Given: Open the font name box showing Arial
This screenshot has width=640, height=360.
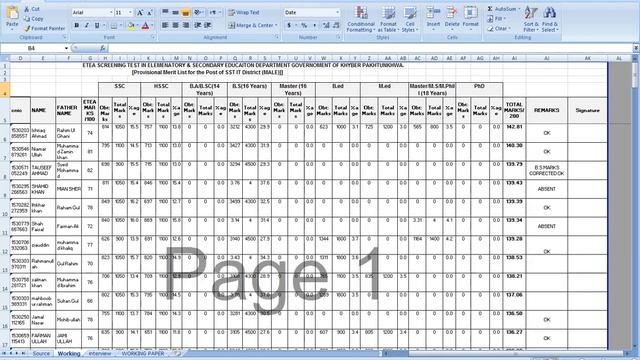Looking at the screenshot, I should click(x=93, y=13).
